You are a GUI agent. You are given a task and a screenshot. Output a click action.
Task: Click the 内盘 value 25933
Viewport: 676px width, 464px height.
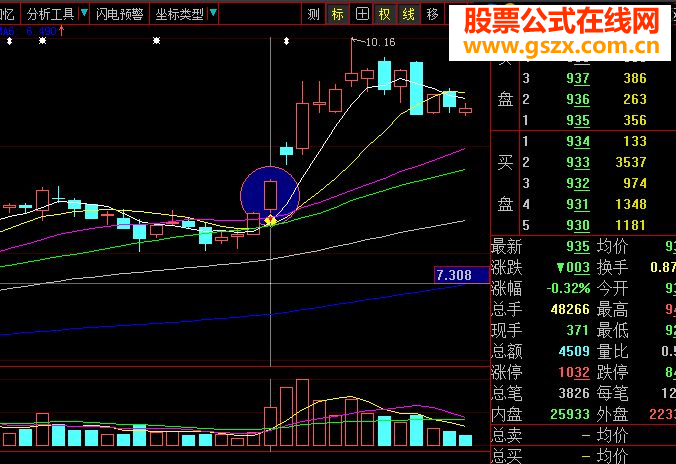(x=570, y=414)
